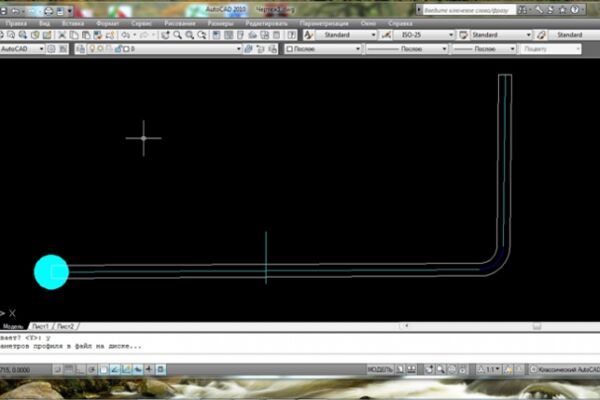This screenshot has width=600, height=400.
Task: Toggle Snap mode in status bar
Action: (x=57, y=369)
